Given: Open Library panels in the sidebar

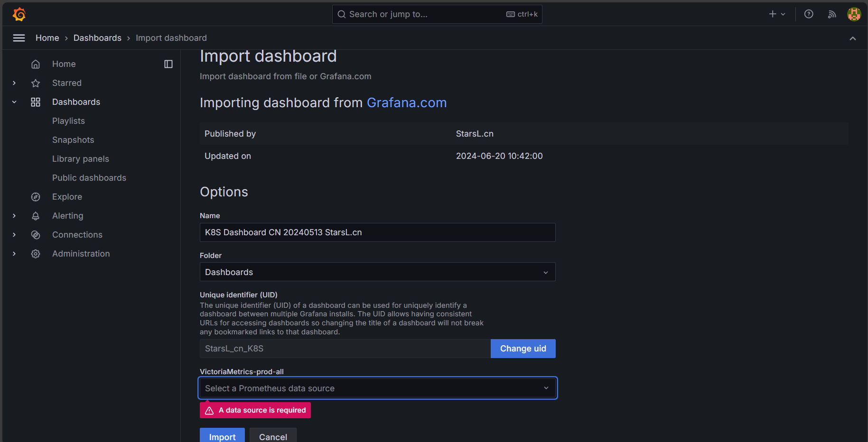Looking at the screenshot, I should (81, 159).
